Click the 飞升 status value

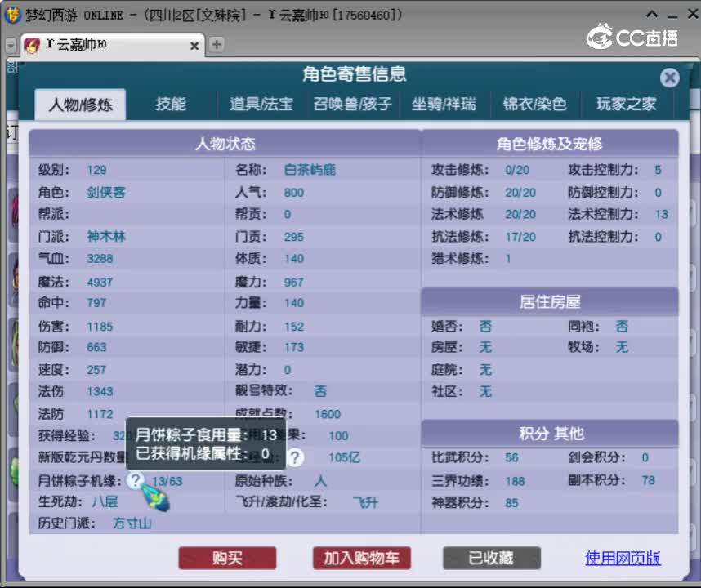[365, 503]
